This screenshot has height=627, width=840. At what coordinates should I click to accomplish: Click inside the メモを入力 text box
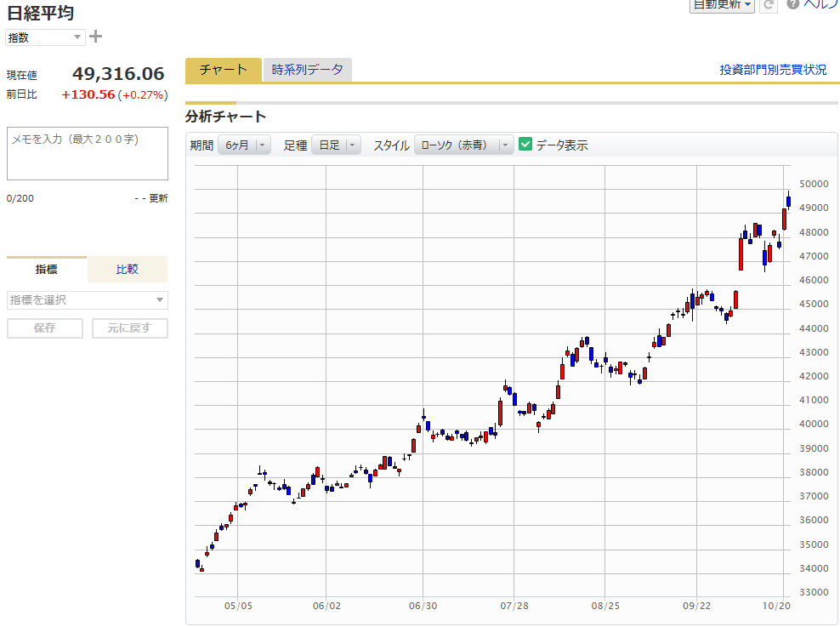point(87,154)
